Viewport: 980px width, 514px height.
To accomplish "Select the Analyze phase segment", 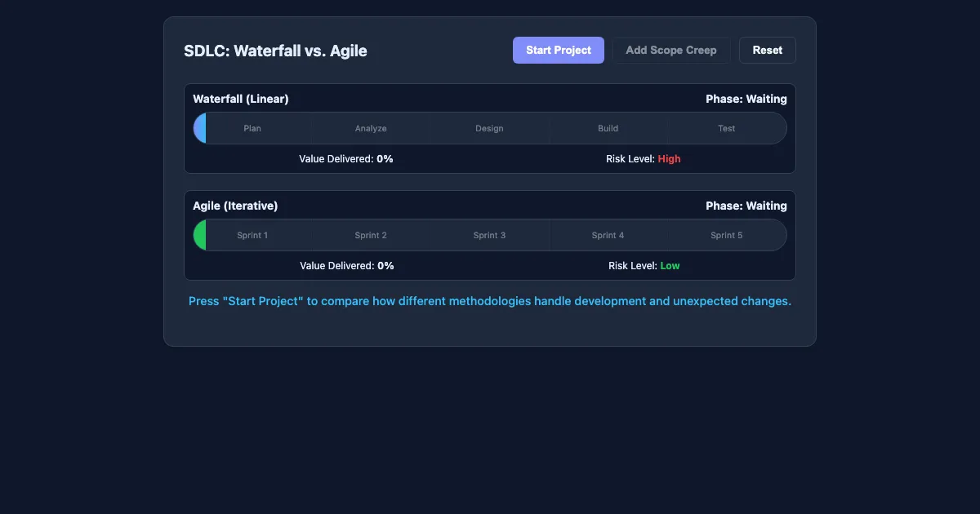I will coord(371,128).
